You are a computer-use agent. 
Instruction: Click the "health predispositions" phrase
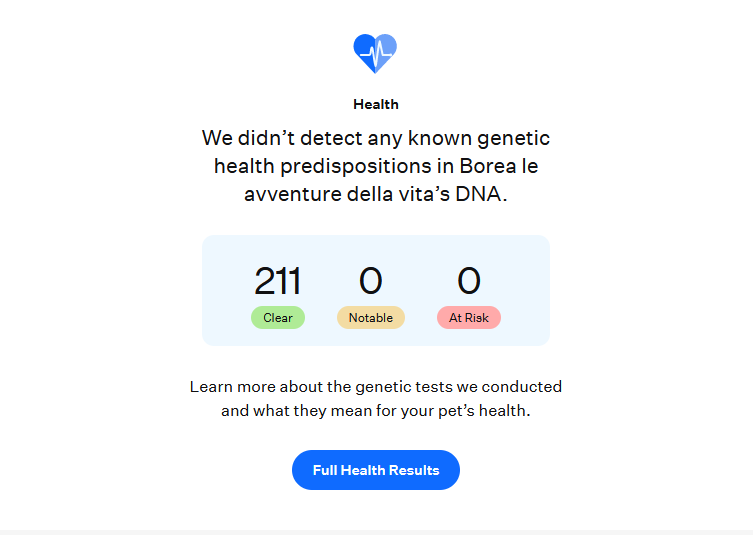320,165
